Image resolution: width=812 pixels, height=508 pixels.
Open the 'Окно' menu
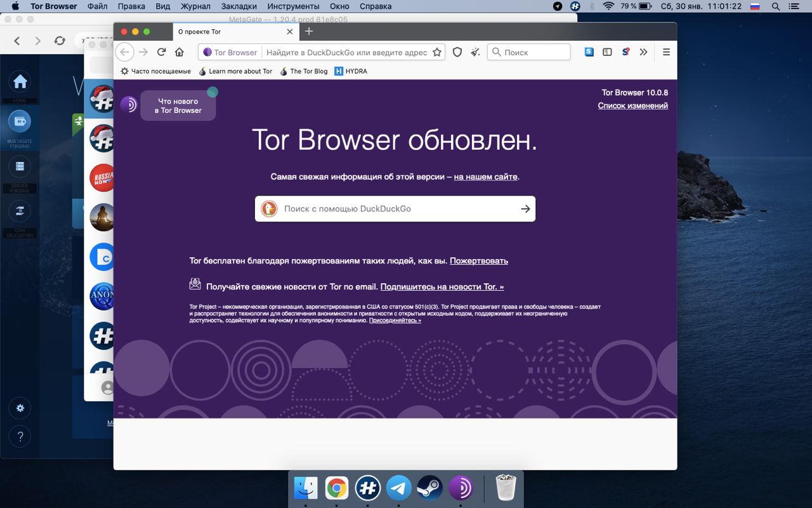pyautogui.click(x=339, y=6)
